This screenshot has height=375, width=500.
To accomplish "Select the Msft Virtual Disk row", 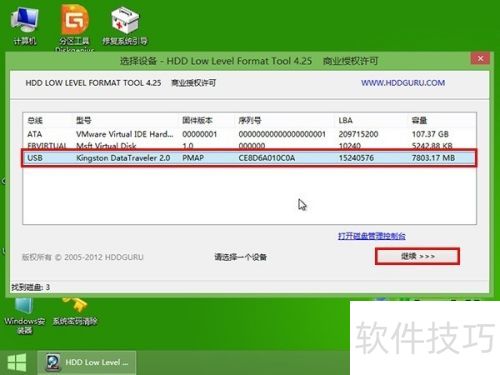I will pos(249,146).
